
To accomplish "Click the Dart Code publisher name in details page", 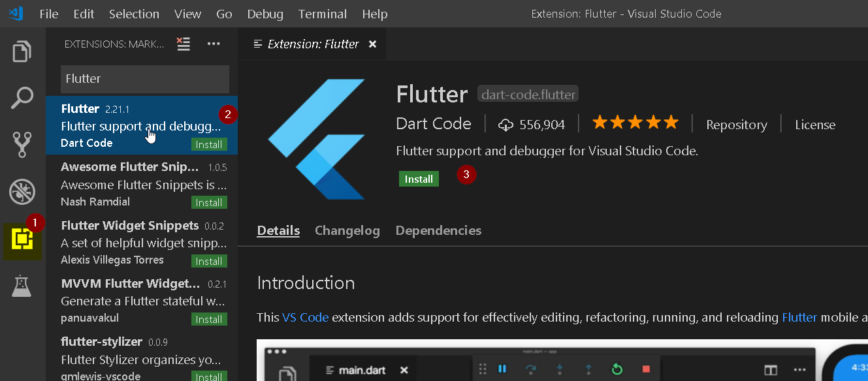I will pos(434,124).
